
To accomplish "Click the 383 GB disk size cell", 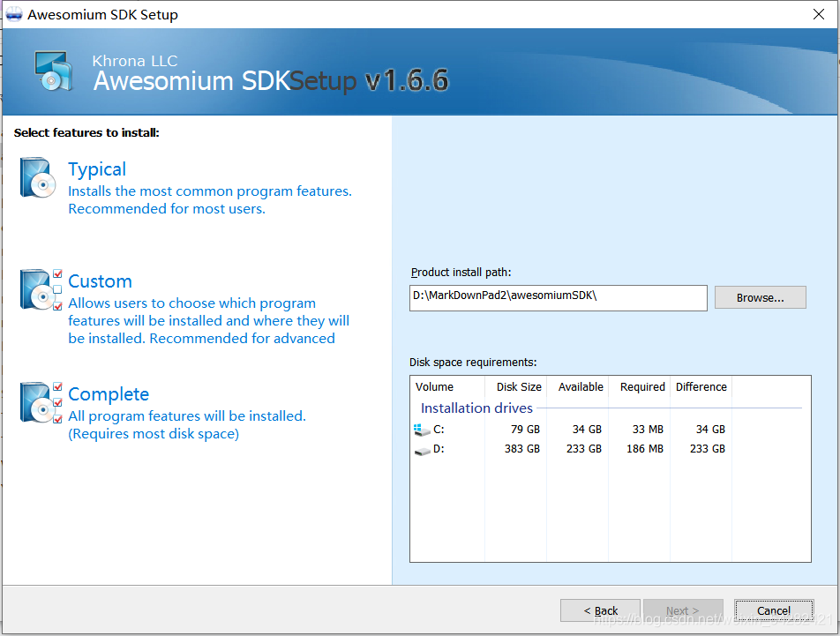I will pyautogui.click(x=521, y=449).
